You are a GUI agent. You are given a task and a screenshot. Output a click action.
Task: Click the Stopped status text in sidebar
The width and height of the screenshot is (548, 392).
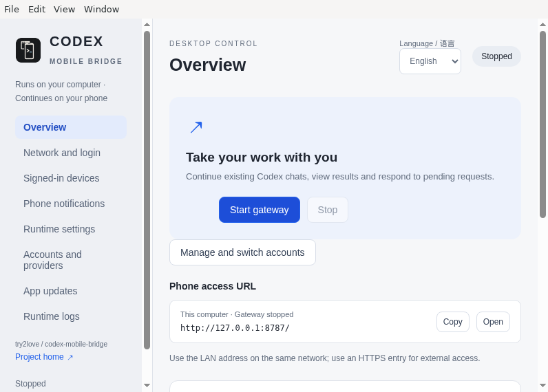coord(30,384)
